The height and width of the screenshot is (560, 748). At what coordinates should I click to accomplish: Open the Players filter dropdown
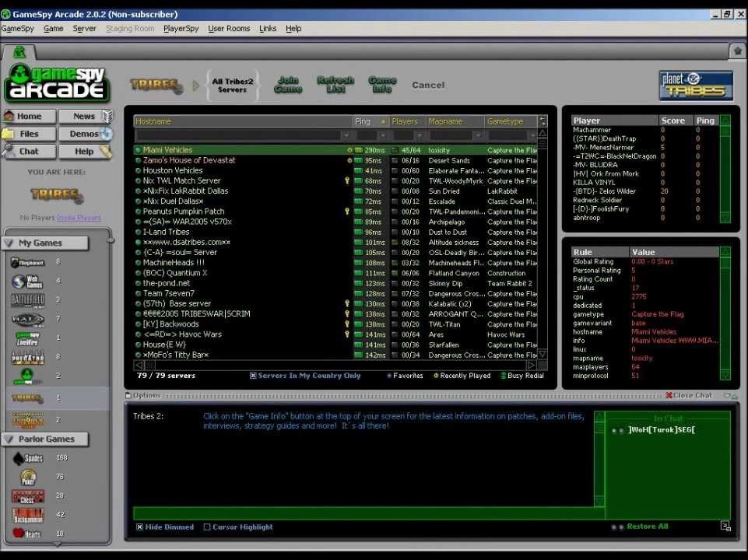click(x=420, y=135)
